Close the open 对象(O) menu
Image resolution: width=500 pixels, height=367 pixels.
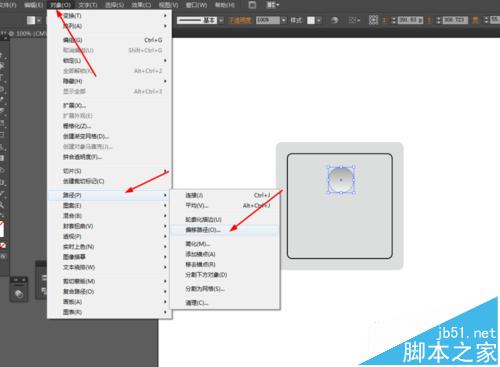61,5
